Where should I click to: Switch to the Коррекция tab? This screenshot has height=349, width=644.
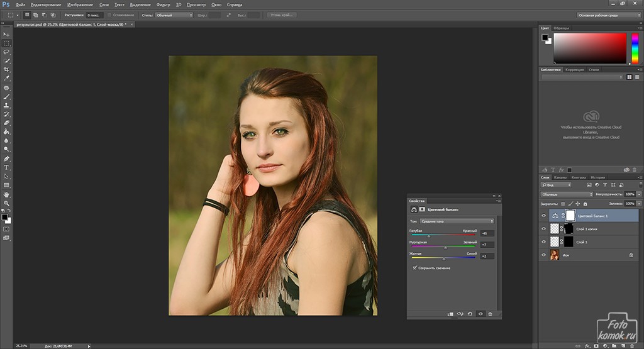[x=574, y=70]
